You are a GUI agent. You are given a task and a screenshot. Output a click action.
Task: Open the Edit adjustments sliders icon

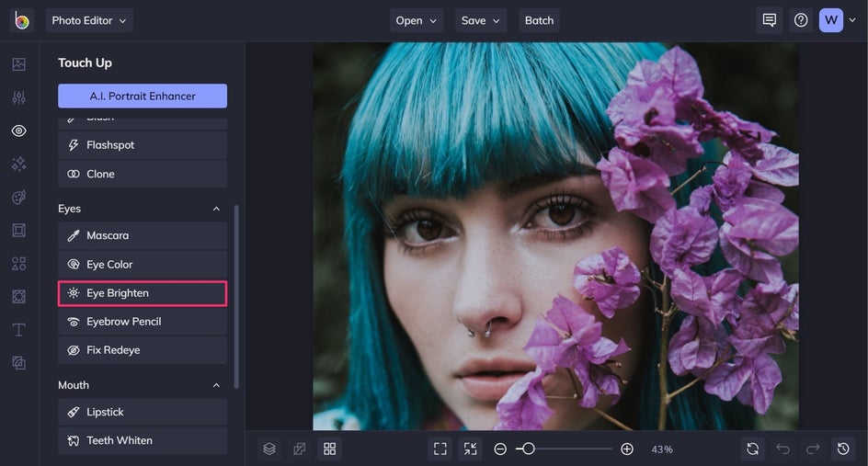point(18,97)
